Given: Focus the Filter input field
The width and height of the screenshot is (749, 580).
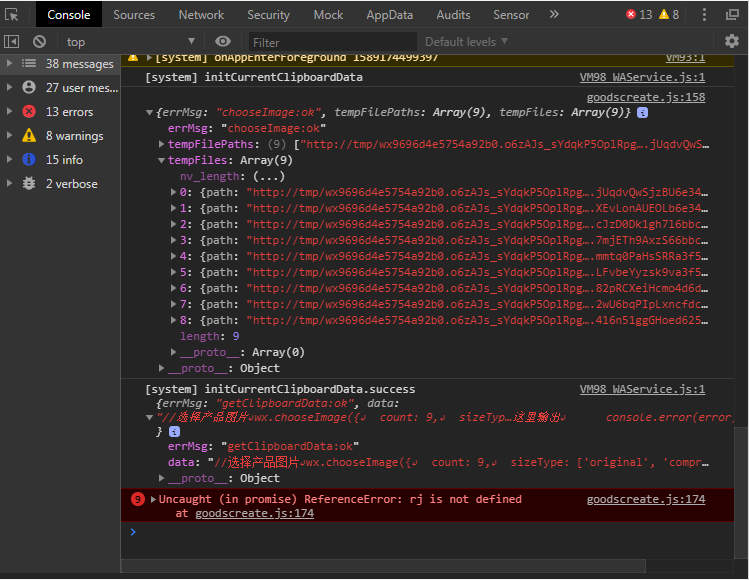Looking at the screenshot, I should (x=332, y=43).
